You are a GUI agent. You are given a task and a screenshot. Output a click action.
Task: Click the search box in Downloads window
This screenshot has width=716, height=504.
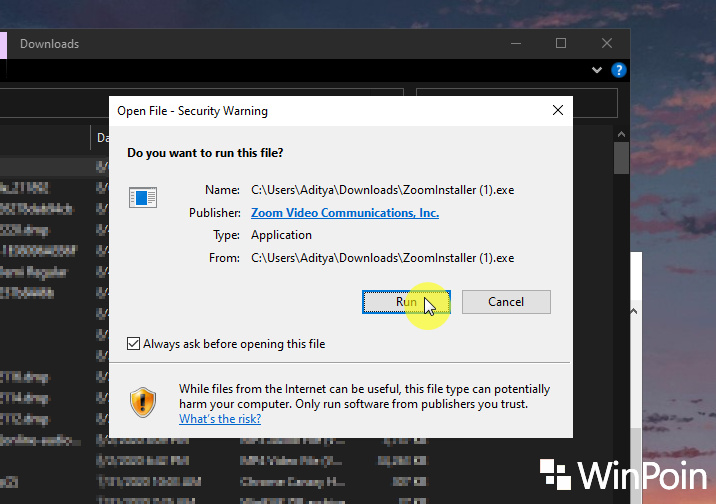pos(517,103)
